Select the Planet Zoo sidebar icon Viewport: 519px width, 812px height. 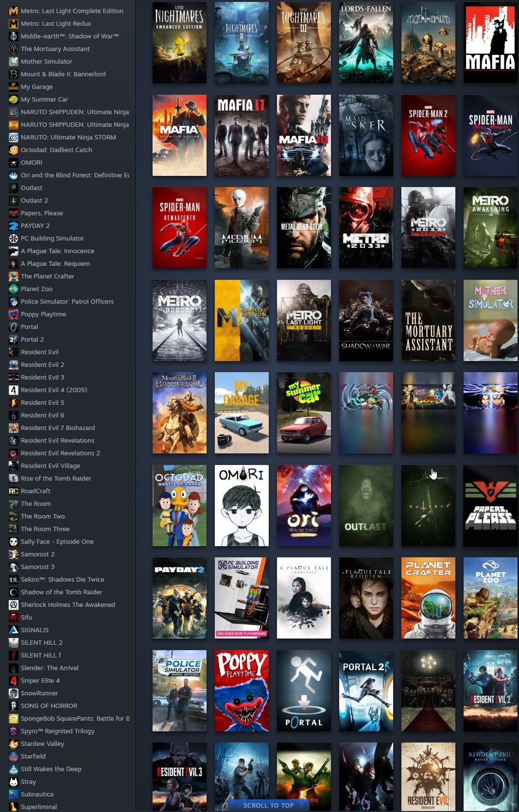point(14,289)
